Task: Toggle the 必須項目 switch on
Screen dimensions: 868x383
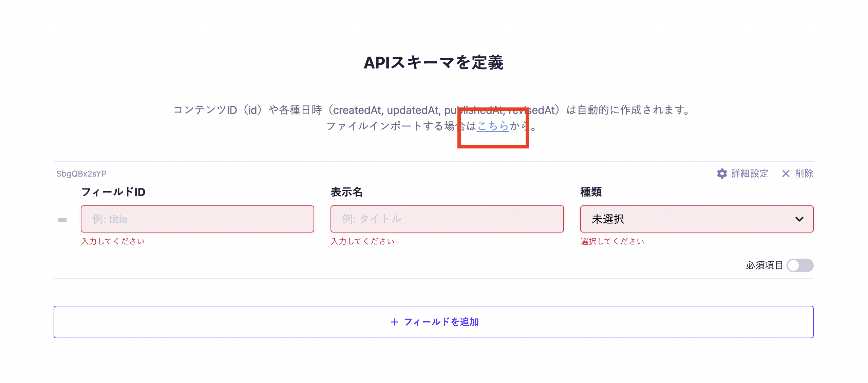Action: [x=800, y=265]
